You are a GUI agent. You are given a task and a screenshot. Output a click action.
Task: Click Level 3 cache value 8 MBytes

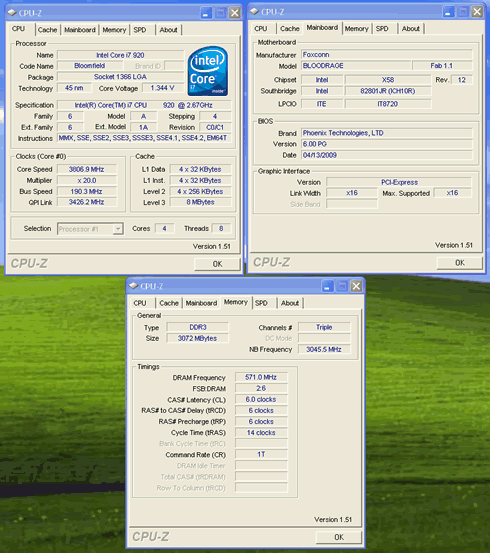[x=200, y=202]
